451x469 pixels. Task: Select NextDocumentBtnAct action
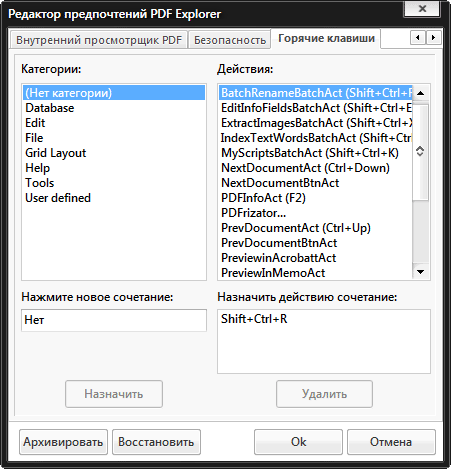316,183
